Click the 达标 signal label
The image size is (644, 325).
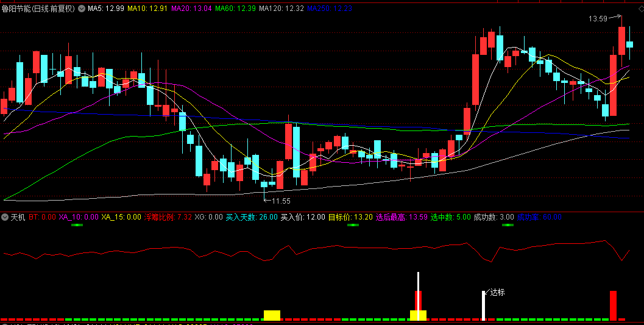[x=497, y=293]
